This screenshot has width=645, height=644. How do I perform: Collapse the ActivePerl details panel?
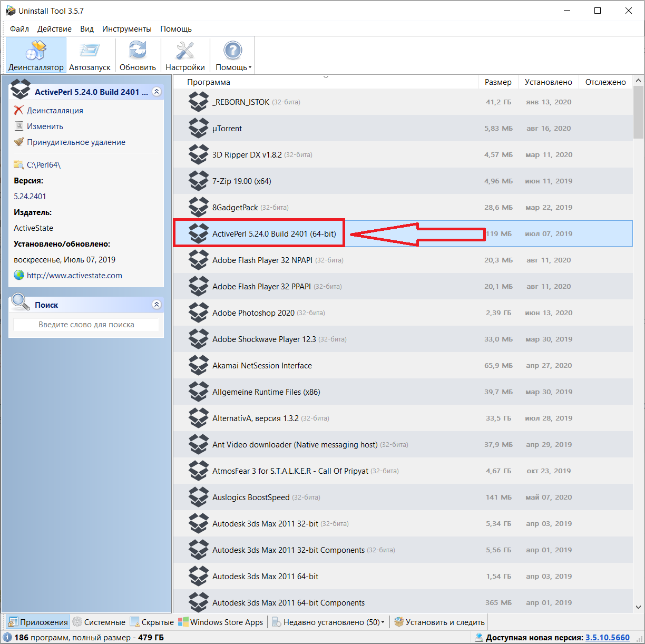[157, 92]
